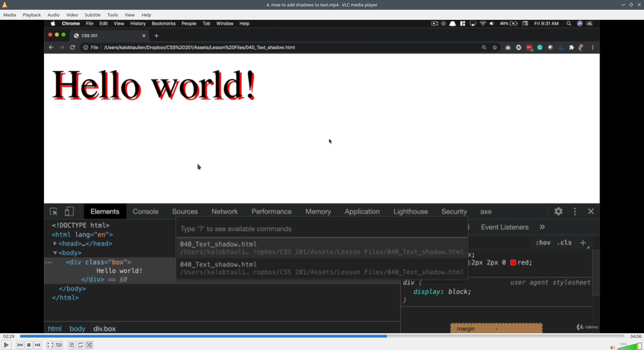The height and width of the screenshot is (350, 644).
Task: Click the macOS Wi-Fi status icon
Action: coord(483,24)
